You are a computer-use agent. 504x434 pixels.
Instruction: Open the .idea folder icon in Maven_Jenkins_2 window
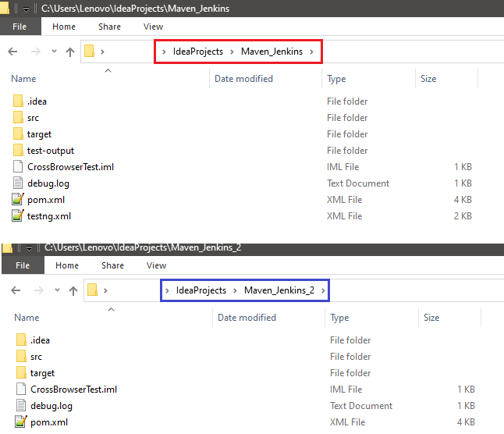[x=21, y=340]
